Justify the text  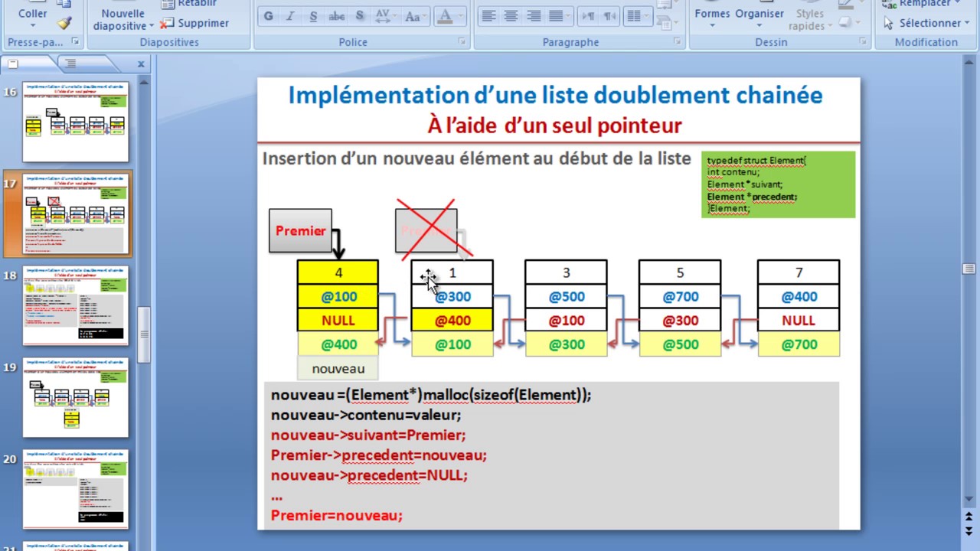557,16
